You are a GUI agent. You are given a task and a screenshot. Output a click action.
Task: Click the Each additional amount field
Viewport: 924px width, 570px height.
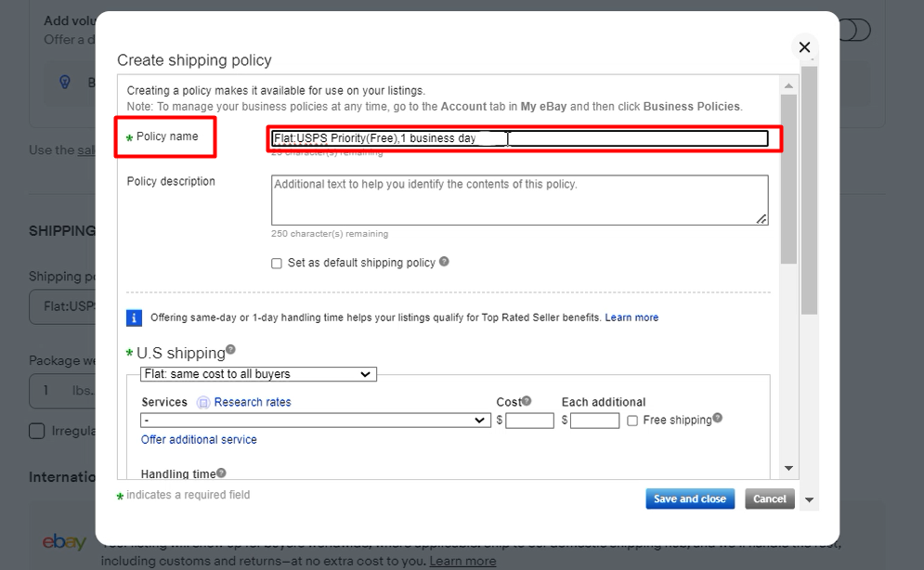pos(594,421)
